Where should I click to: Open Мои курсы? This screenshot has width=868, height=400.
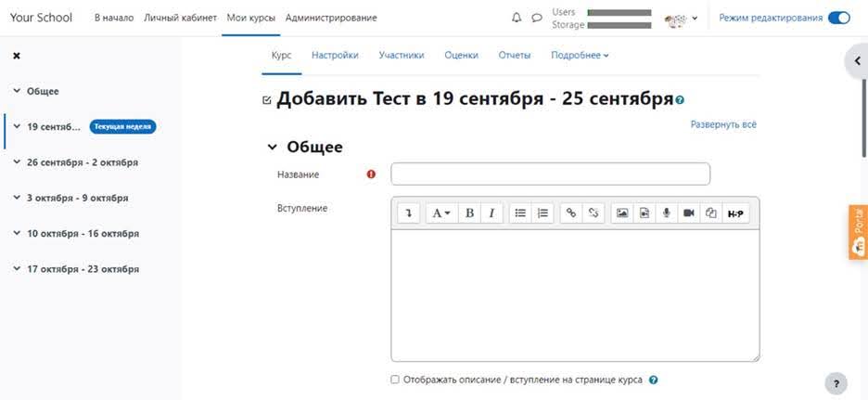click(250, 18)
